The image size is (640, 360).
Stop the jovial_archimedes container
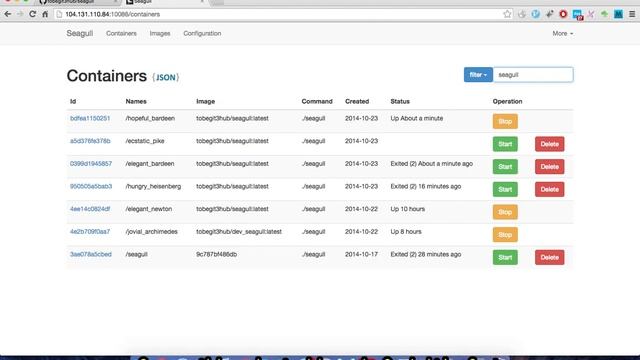[505, 235]
